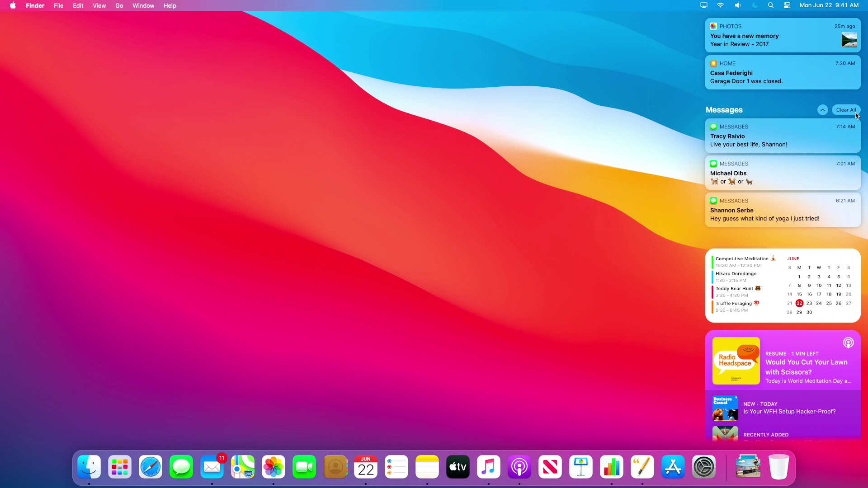
Task: Click Business Casual podcast artwork
Action: click(x=725, y=408)
